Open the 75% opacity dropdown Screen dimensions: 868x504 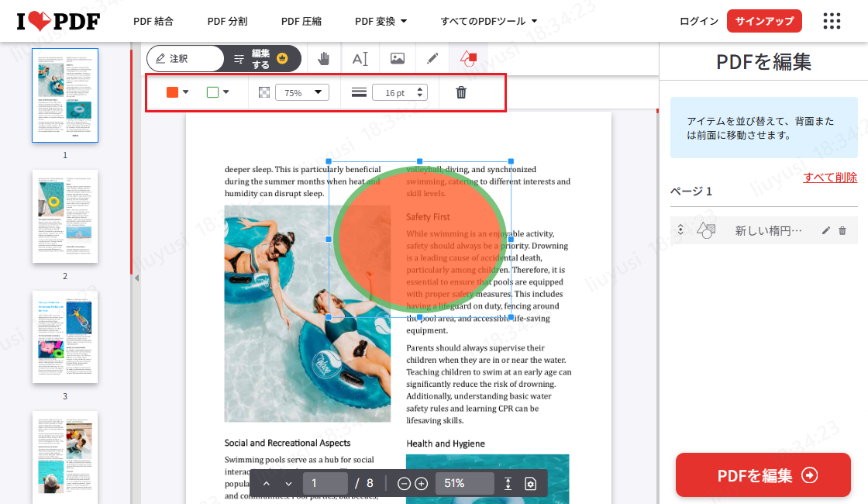(x=302, y=92)
